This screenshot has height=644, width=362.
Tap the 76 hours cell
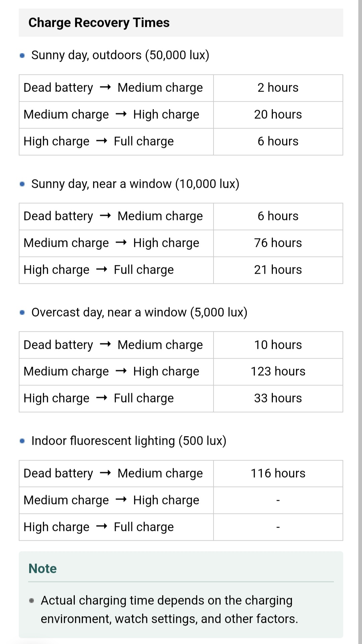click(x=278, y=243)
